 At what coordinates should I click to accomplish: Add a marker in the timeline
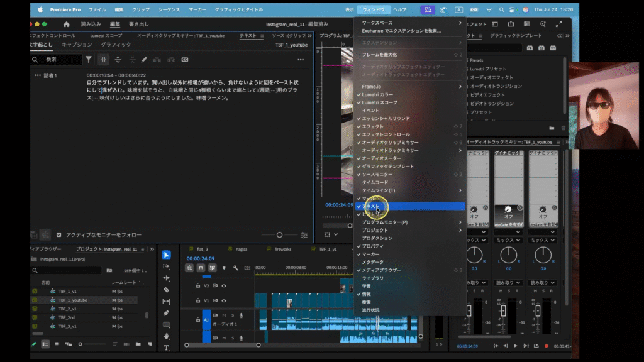pos(224,268)
